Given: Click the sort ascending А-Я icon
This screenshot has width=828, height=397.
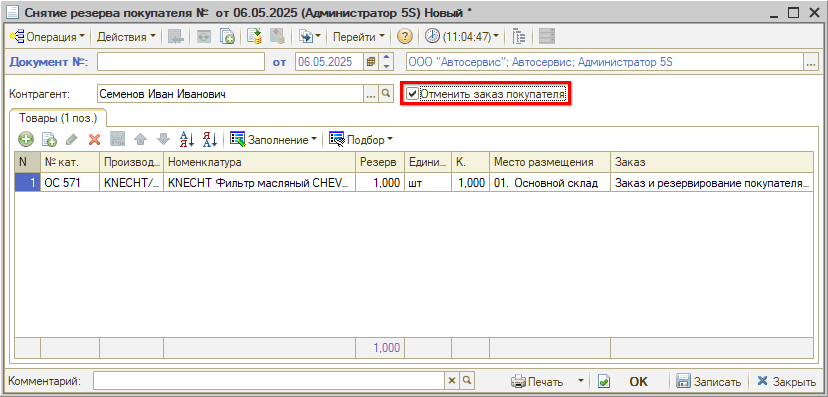Looking at the screenshot, I should click(x=187, y=139).
